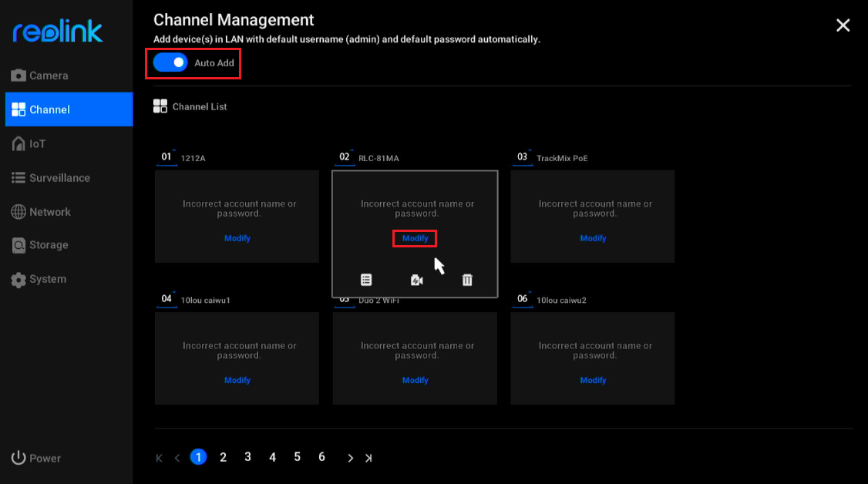Viewport: 868px width, 484px height.
Task: Click the 1212A channel name
Action: click(x=193, y=158)
